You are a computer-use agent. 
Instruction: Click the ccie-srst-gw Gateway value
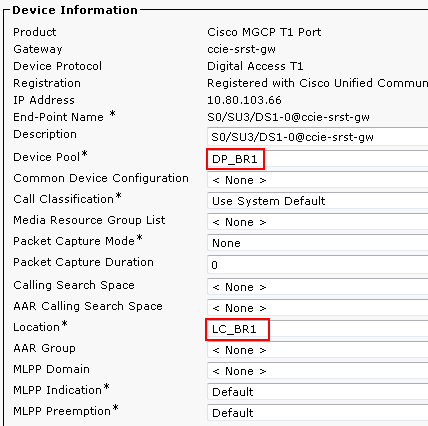(241, 49)
